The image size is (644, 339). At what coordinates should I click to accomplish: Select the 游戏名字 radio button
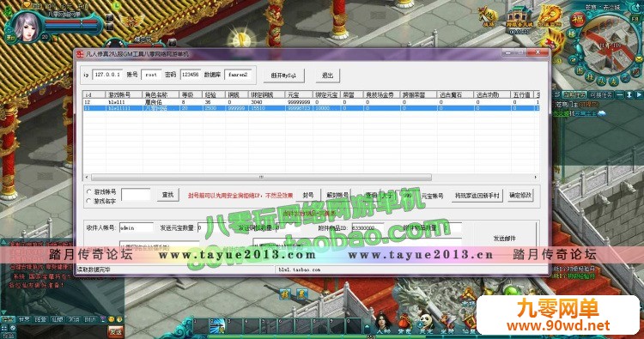tap(88, 201)
